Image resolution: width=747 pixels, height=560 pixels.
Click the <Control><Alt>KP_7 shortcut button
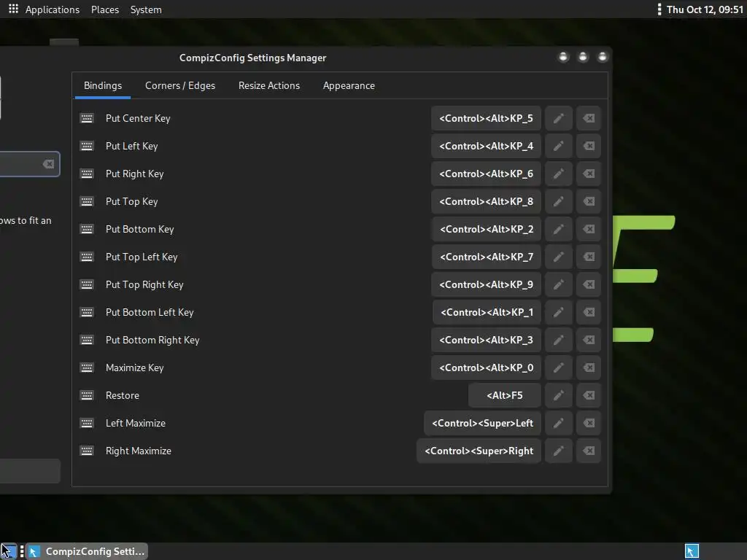point(487,257)
